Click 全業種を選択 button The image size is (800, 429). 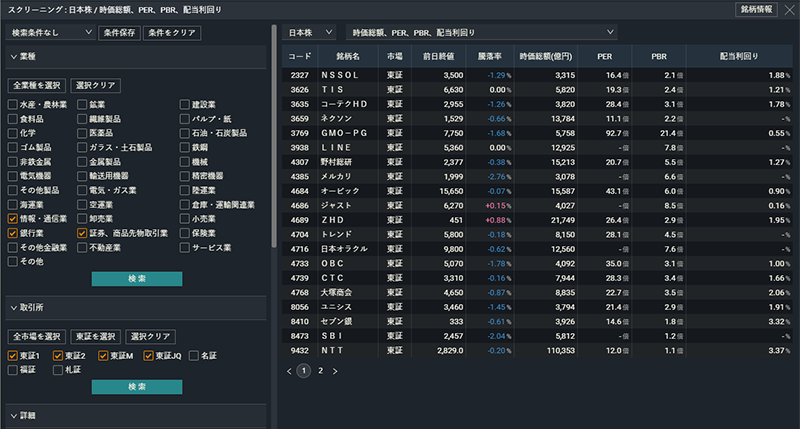click(x=37, y=85)
